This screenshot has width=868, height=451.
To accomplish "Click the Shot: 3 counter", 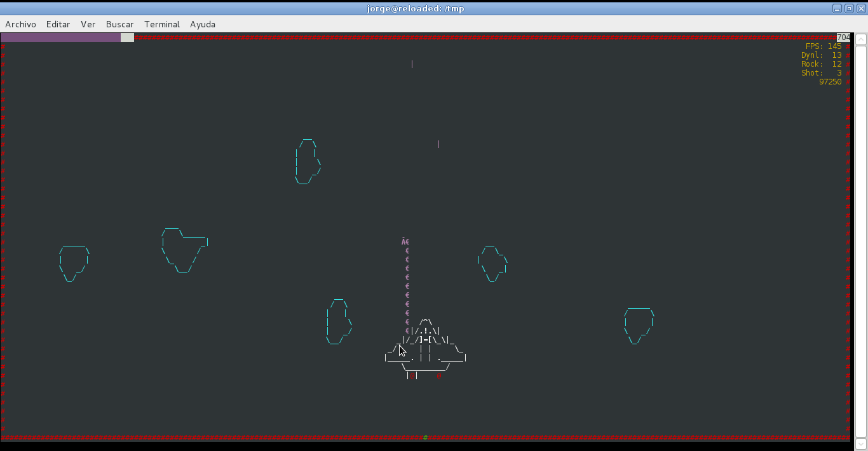I will point(821,73).
